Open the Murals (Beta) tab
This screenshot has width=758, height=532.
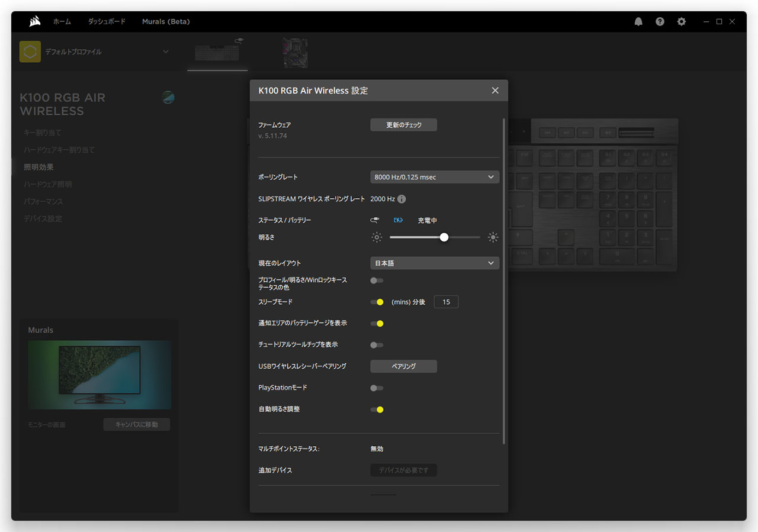point(166,21)
